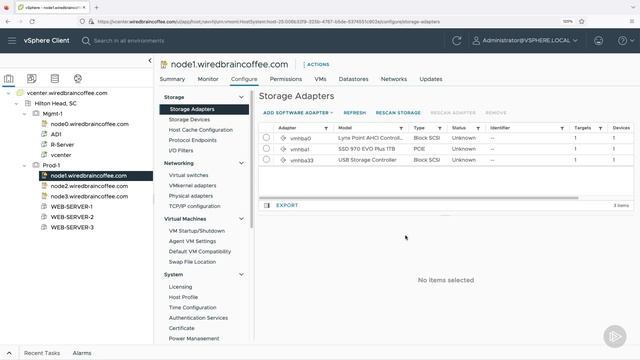This screenshot has height=360, width=640.
Task: Open the Alarms panel tab
Action: point(82,353)
